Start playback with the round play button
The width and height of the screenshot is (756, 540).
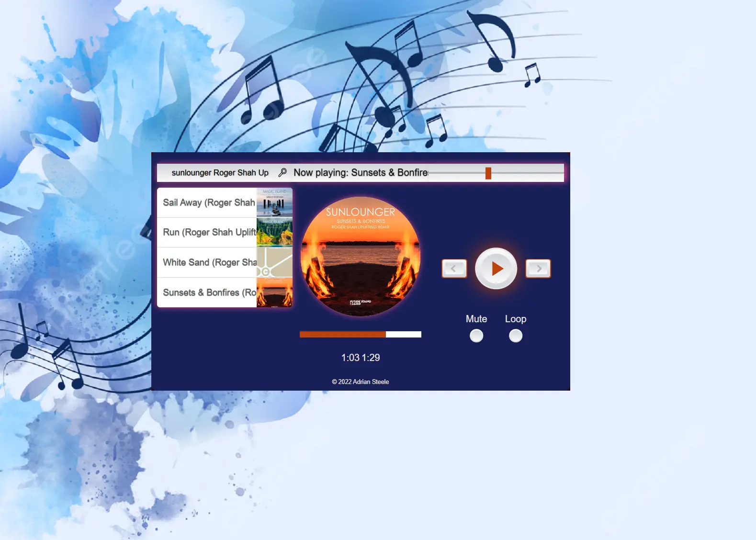pos(496,268)
